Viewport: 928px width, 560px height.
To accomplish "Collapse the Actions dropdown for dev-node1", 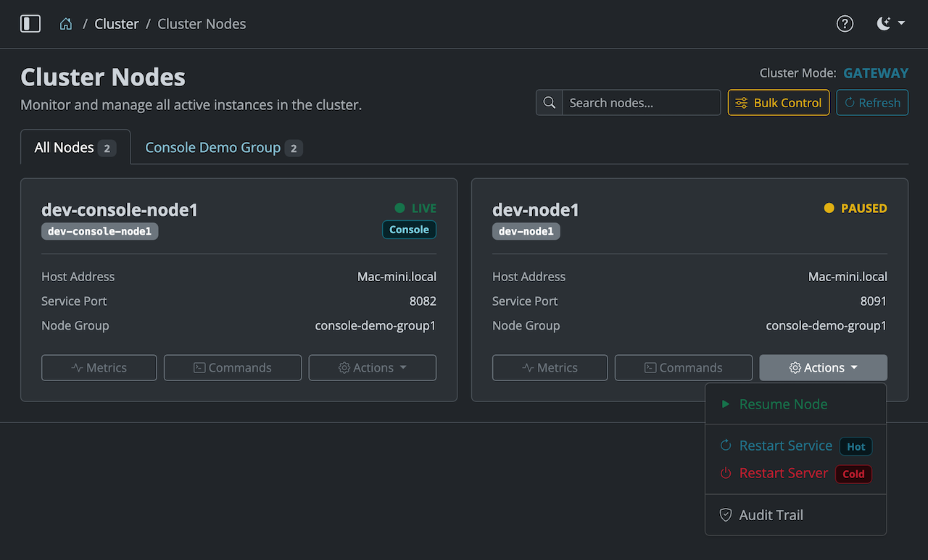I will pos(824,367).
